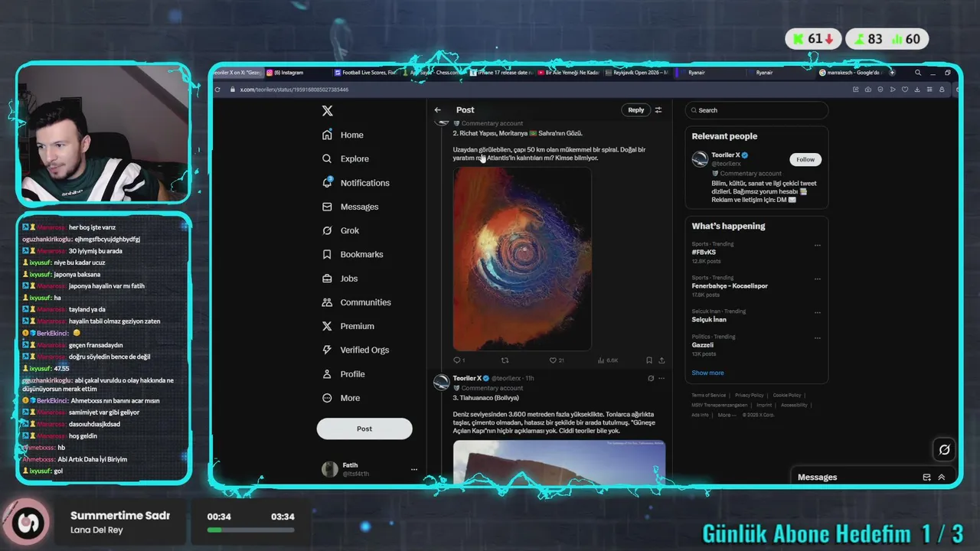Screen dimensions: 980x551
Task: Click the music progress bar
Action: [x=250, y=530]
